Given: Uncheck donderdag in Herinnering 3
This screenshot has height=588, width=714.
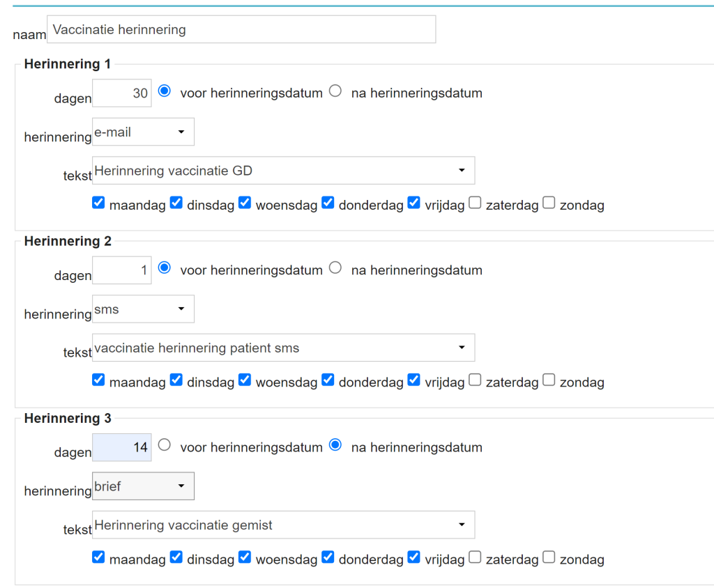Looking at the screenshot, I should 328,557.
